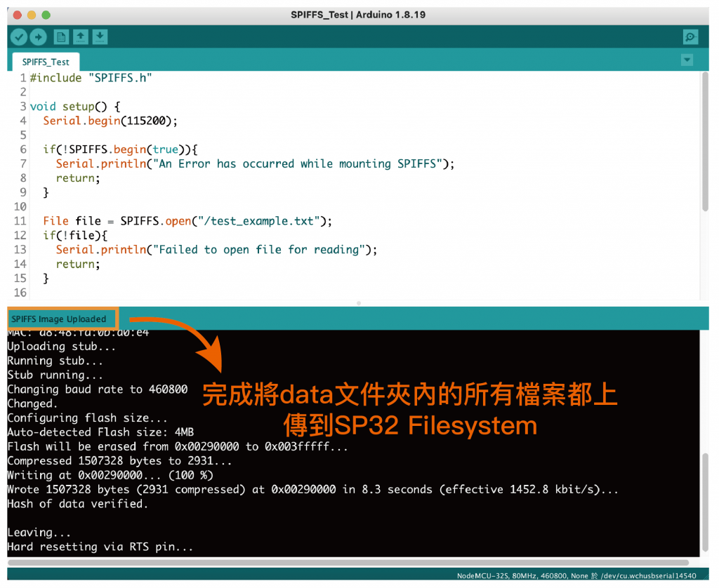Viewport: 719px width, 588px height.
Task: Click the 'Flash will be erased' console line
Action: (x=178, y=446)
